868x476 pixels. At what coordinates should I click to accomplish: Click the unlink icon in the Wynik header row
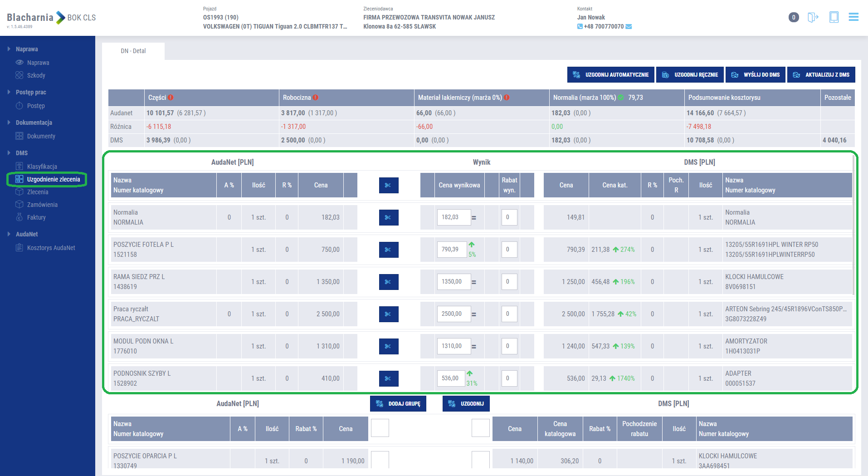(388, 185)
